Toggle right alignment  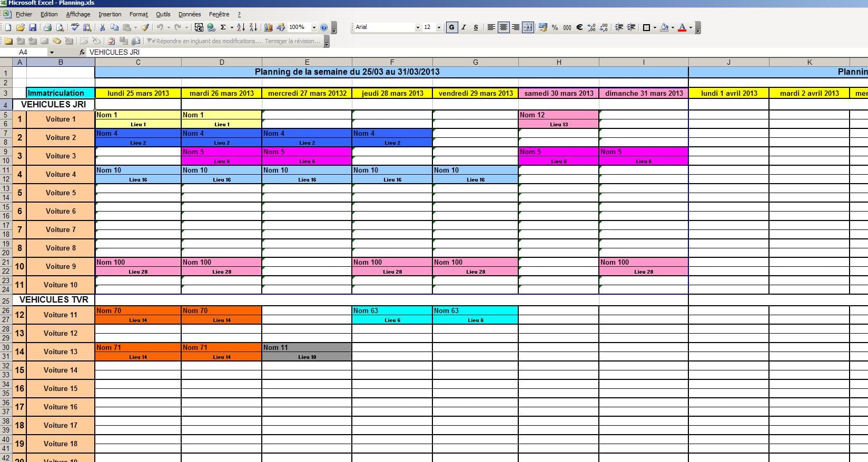coord(515,27)
